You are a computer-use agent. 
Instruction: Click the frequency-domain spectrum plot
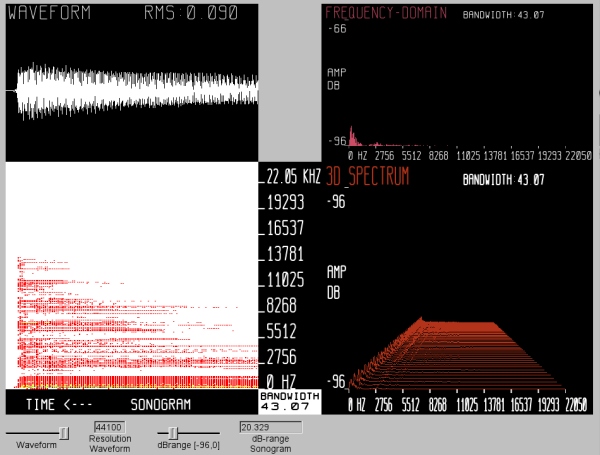coord(457,83)
